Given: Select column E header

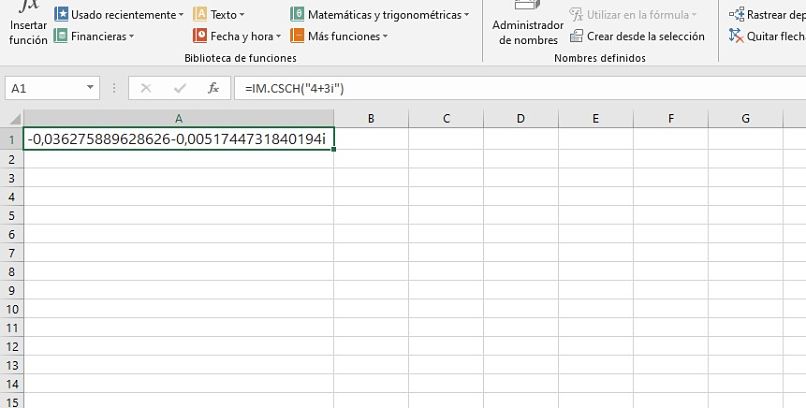Looking at the screenshot, I should coord(595,119).
